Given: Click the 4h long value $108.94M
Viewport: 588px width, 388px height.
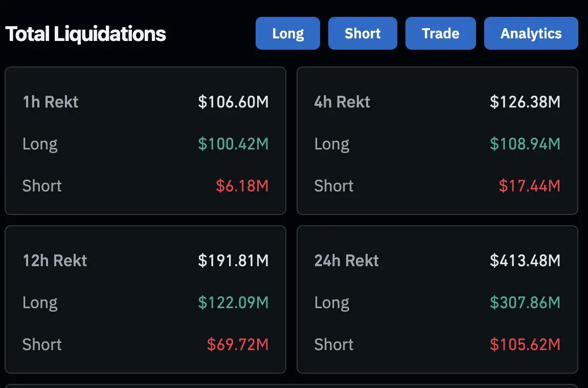Looking at the screenshot, I should [x=525, y=144].
